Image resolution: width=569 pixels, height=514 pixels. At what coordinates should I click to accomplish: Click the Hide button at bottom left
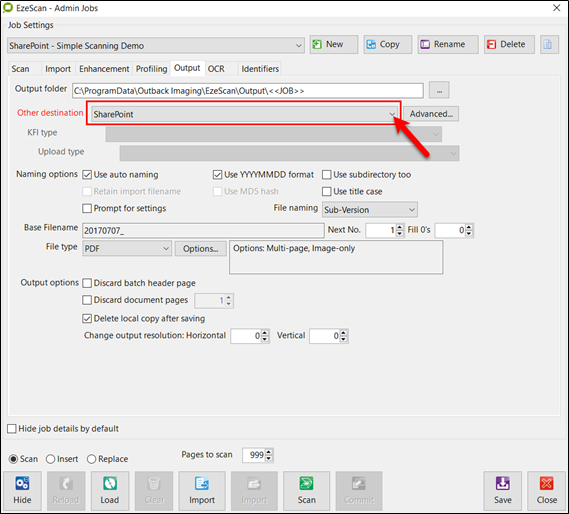point(22,491)
